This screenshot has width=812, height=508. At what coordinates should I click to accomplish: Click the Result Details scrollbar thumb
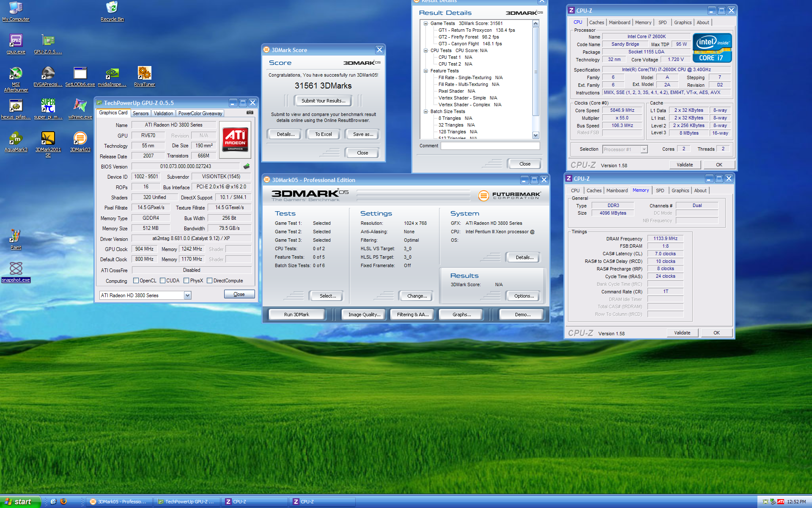[536, 72]
